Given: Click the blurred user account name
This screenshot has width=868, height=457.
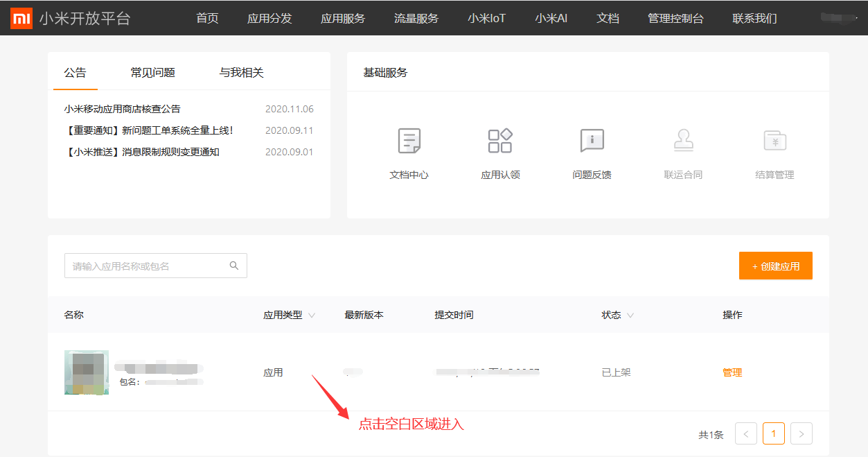Looking at the screenshot, I should 840,19.
